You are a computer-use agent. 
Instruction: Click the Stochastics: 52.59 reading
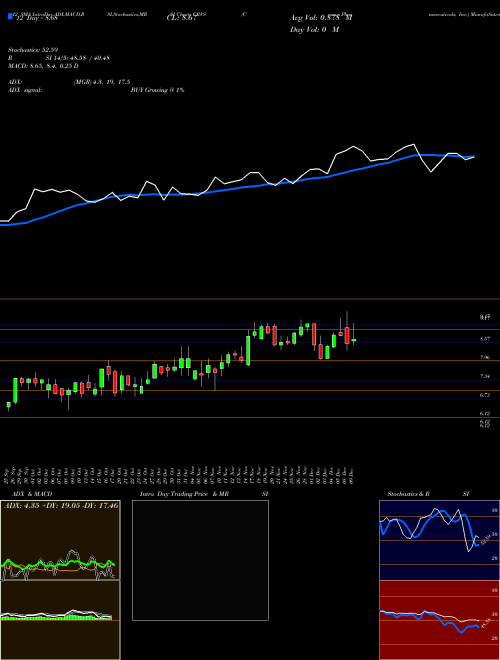click(x=32, y=50)
